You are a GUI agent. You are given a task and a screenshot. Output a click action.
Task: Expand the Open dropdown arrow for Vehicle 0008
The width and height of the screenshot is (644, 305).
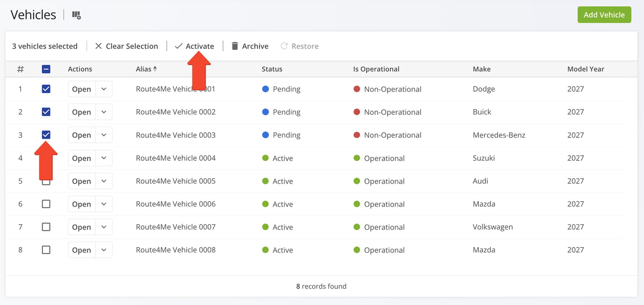(104, 250)
